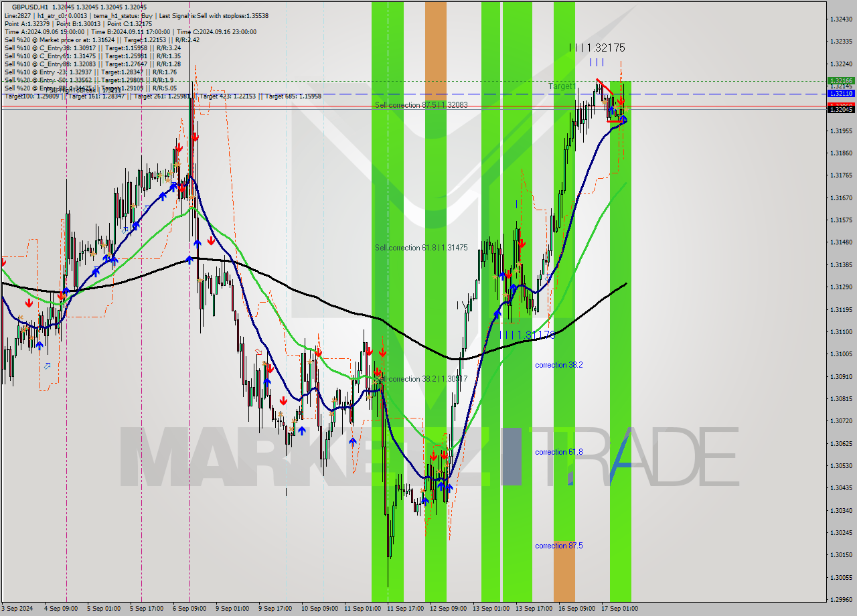Click the orange zone below 'correction 87.5'
The width and height of the screenshot is (857, 616).
pyautogui.click(x=564, y=571)
